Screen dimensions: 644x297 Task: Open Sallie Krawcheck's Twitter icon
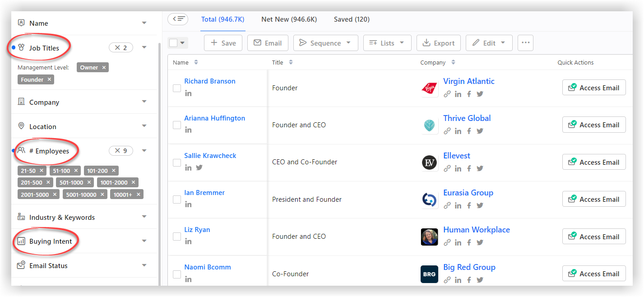pyautogui.click(x=199, y=167)
